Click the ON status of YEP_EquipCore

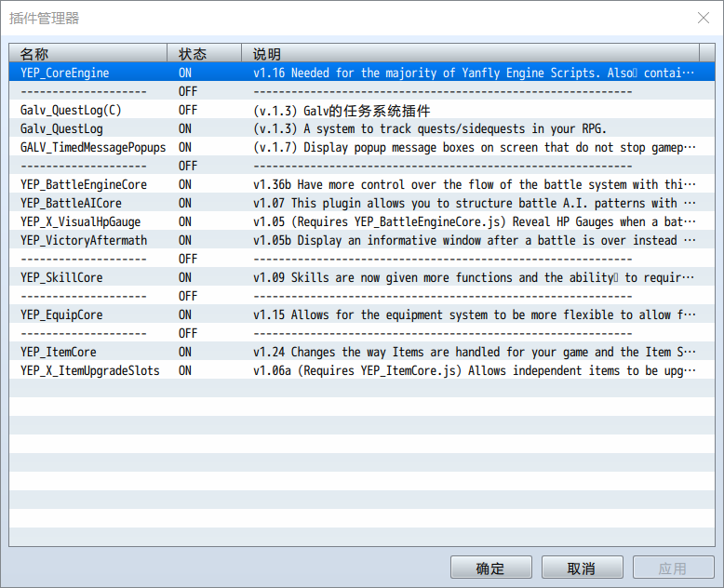185,314
